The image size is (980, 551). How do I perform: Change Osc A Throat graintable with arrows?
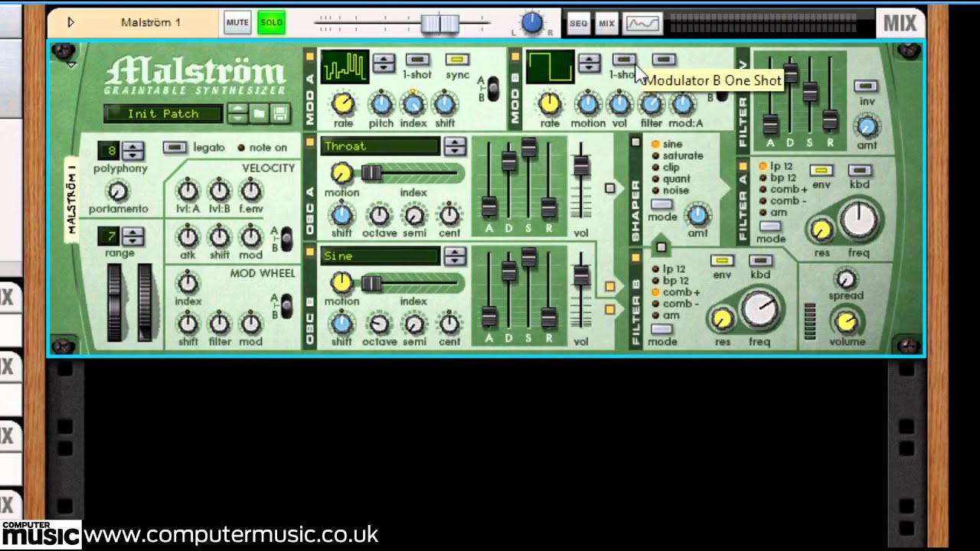(455, 146)
